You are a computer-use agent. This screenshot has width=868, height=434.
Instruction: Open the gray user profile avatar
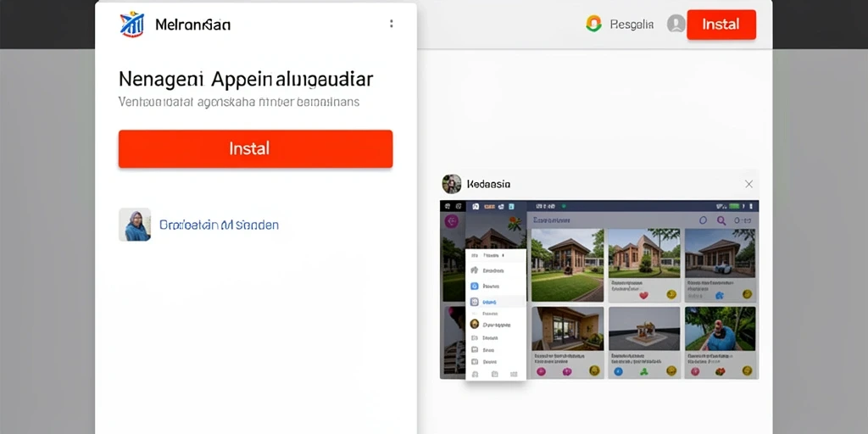tap(676, 24)
